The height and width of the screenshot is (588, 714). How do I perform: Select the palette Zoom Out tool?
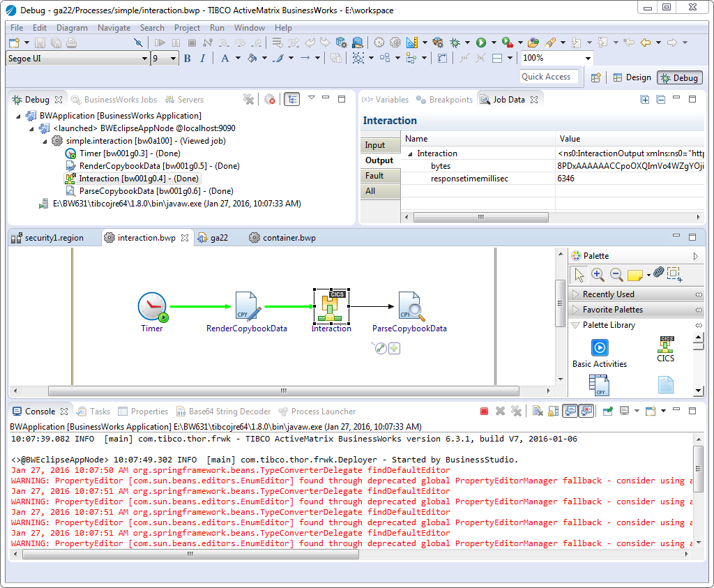[x=616, y=274]
